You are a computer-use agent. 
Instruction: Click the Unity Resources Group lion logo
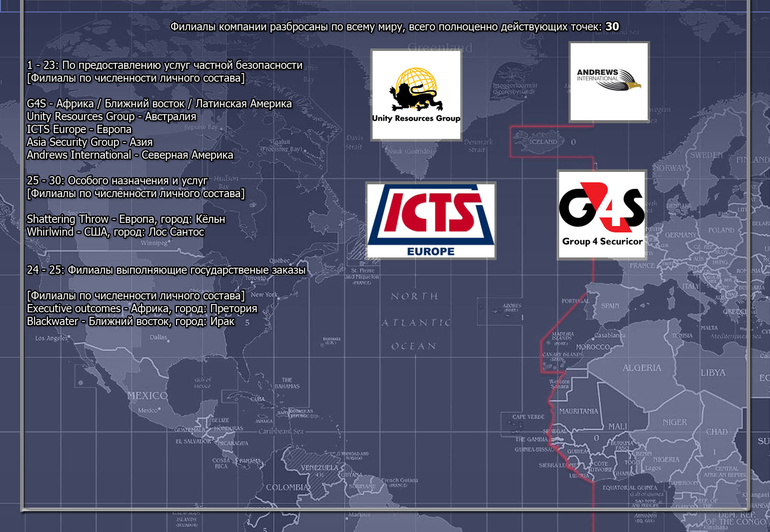point(416,95)
